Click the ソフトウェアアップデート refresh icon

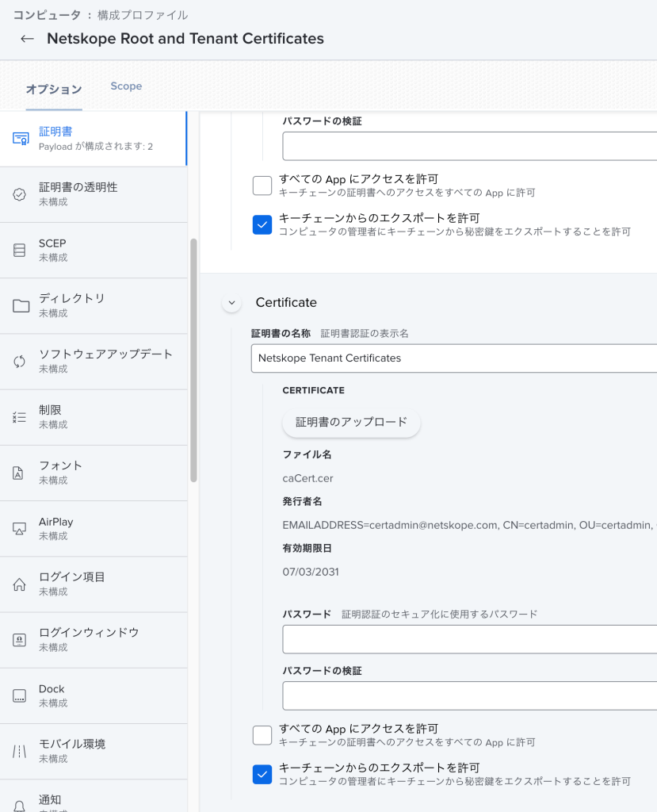pyautogui.click(x=19, y=362)
